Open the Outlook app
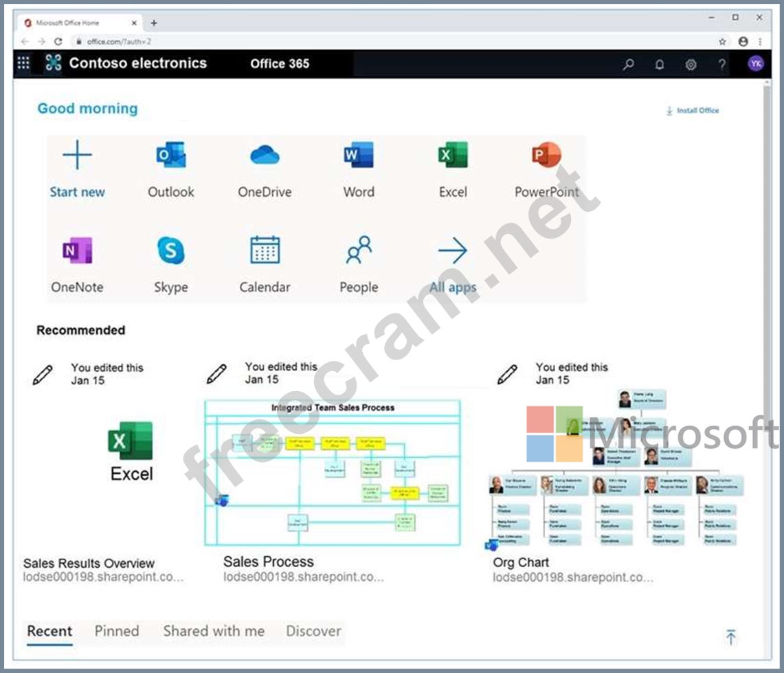 (x=170, y=170)
